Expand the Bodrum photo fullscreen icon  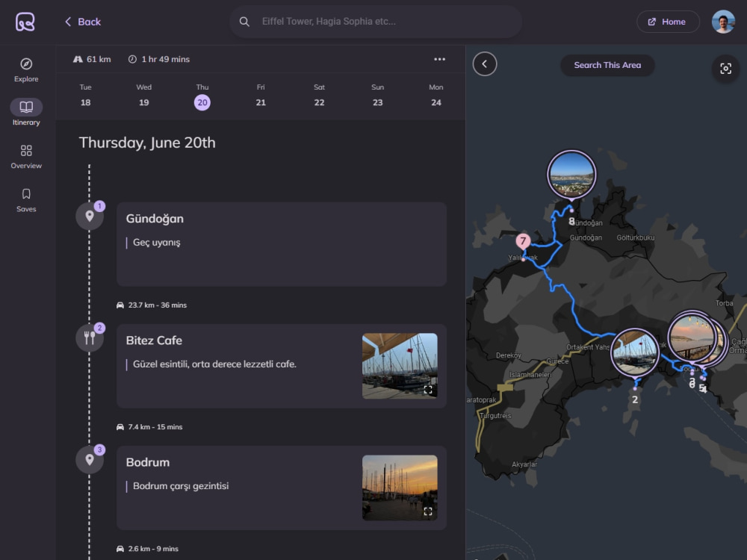pos(428,511)
